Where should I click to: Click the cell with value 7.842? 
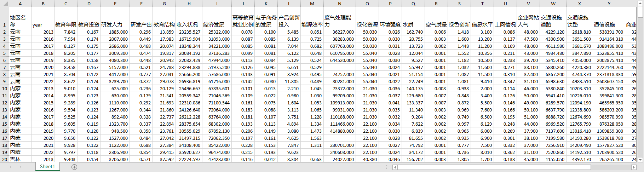pyautogui.click(x=66, y=32)
